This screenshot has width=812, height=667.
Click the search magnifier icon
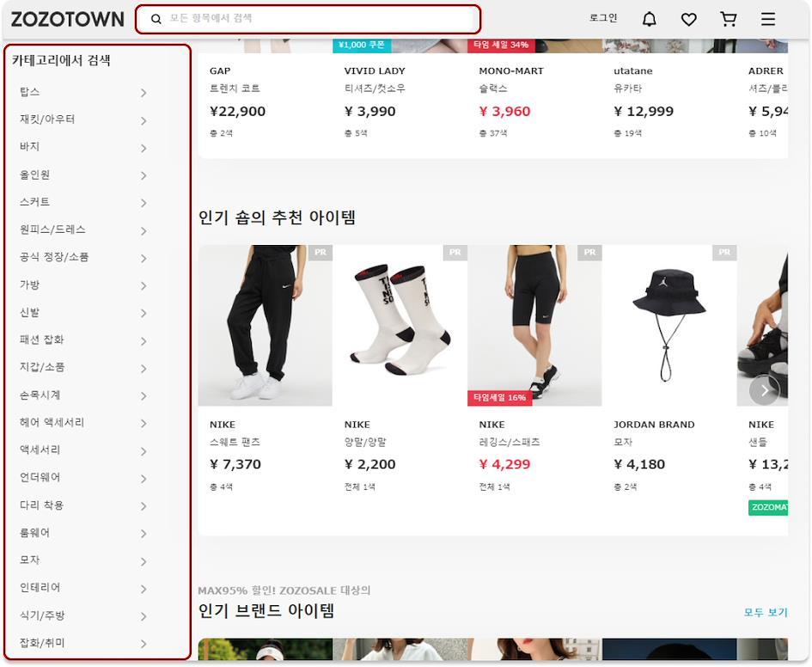tap(156, 19)
